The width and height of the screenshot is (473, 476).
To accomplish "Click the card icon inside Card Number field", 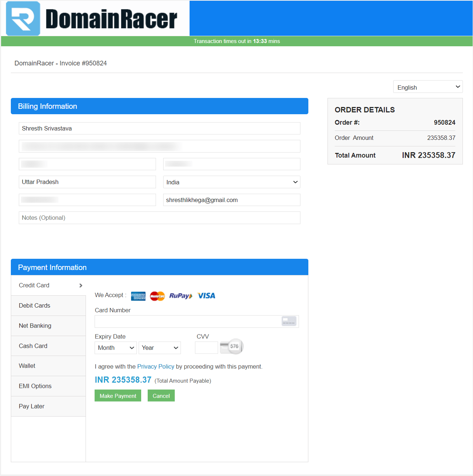I will point(288,321).
